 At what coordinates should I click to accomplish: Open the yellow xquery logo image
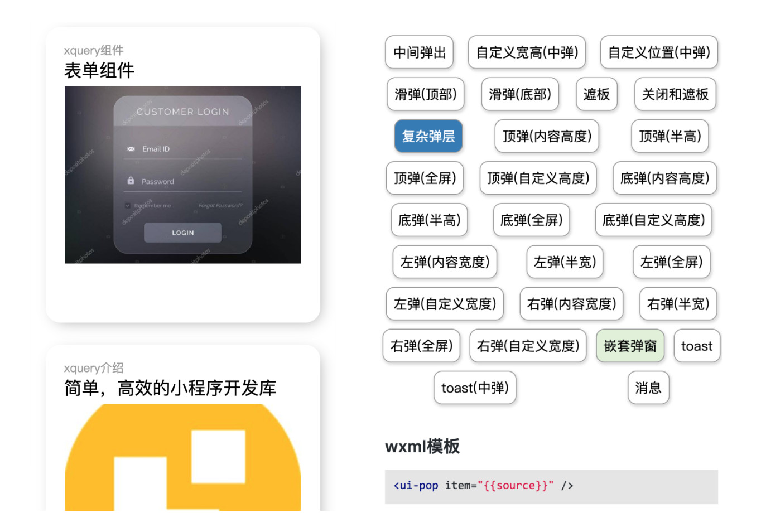(x=183, y=457)
